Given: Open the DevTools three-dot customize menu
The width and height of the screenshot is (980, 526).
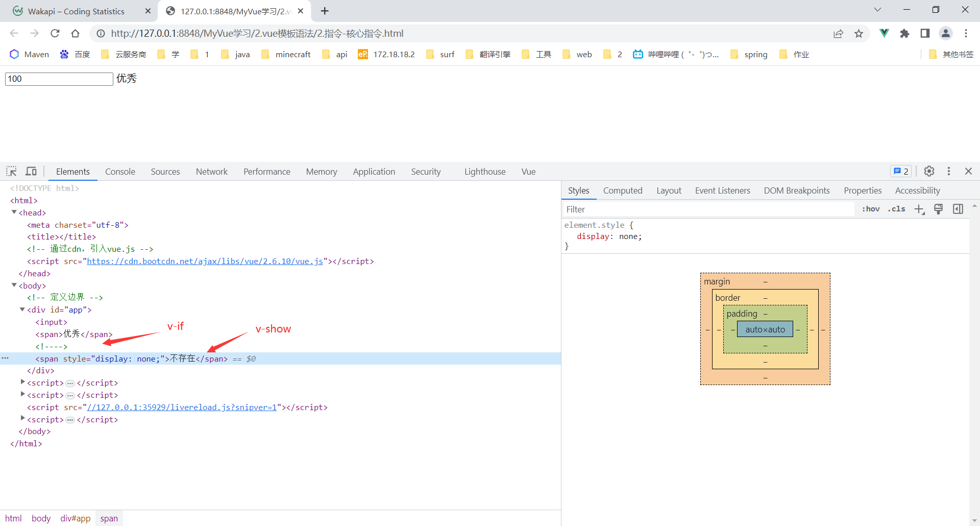Looking at the screenshot, I should (949, 171).
